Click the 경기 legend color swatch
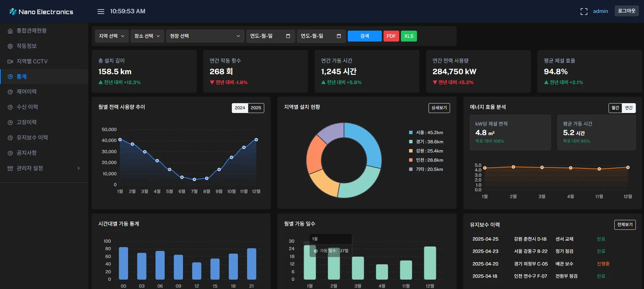This screenshot has height=289, width=644. coord(411,142)
